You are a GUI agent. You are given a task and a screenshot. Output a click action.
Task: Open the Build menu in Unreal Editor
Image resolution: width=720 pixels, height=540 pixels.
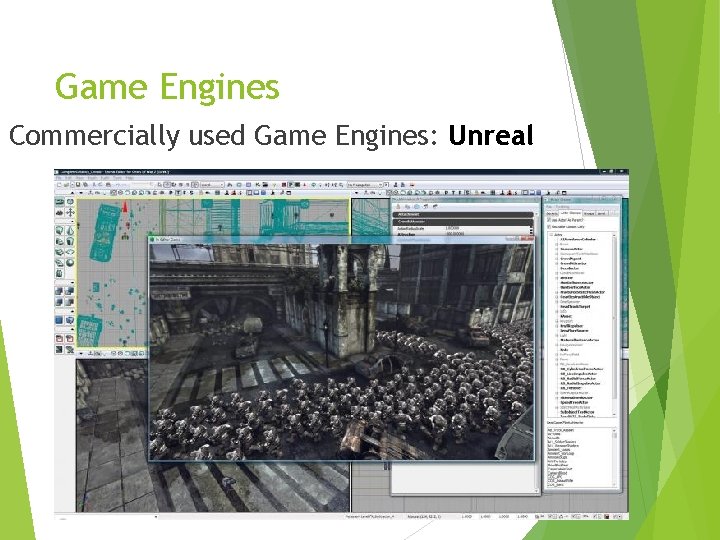pyautogui.click(x=105, y=178)
